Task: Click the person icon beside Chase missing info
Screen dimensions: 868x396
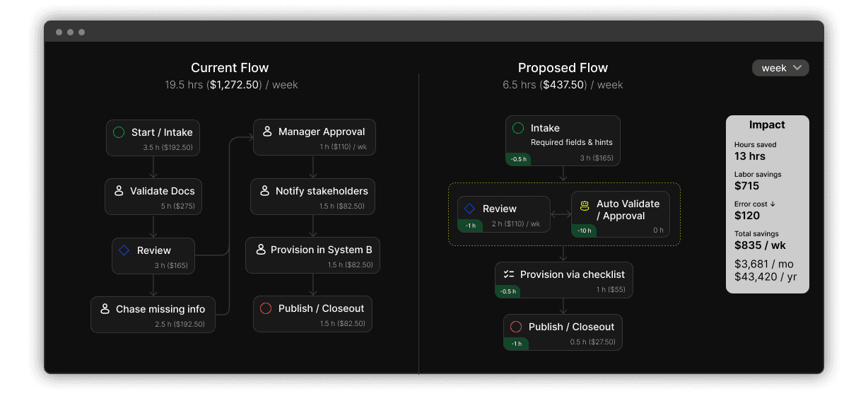Action: [x=105, y=309]
